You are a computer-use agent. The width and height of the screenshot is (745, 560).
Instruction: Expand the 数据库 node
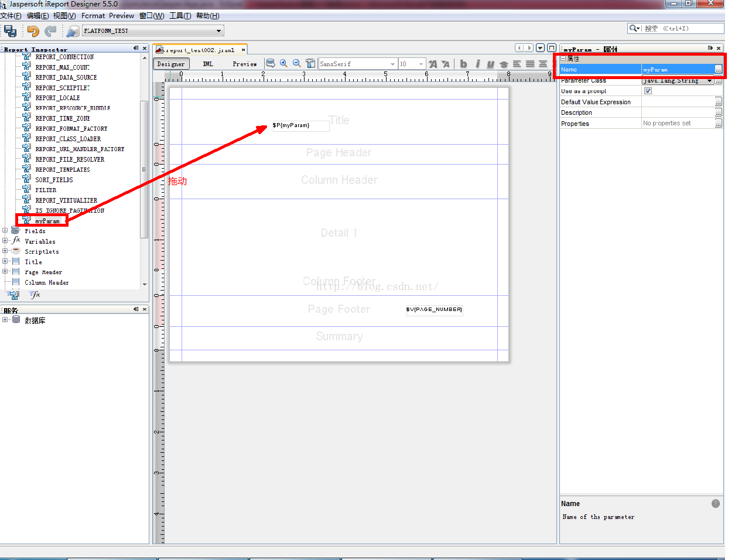(x=5, y=320)
